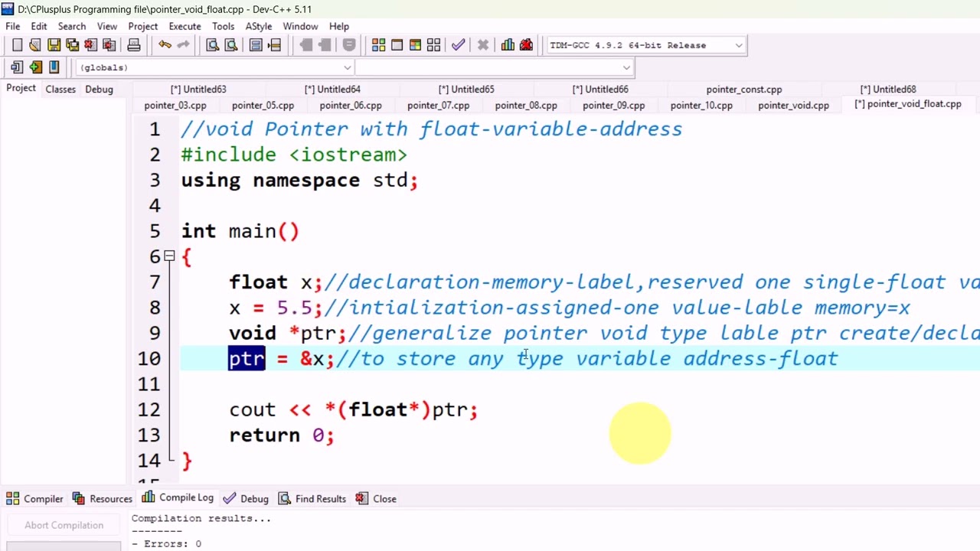
Task: Click the Compile icon with four colored squares
Action: click(x=378, y=45)
